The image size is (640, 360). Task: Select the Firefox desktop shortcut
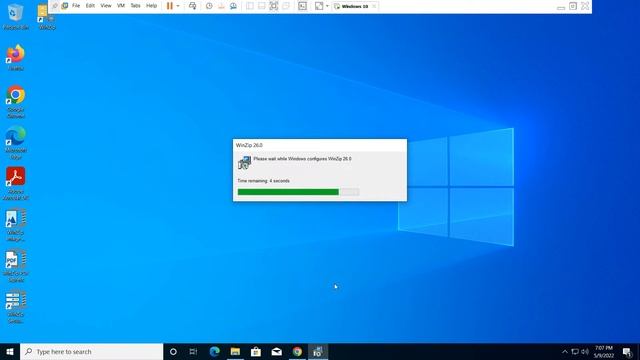tap(16, 58)
